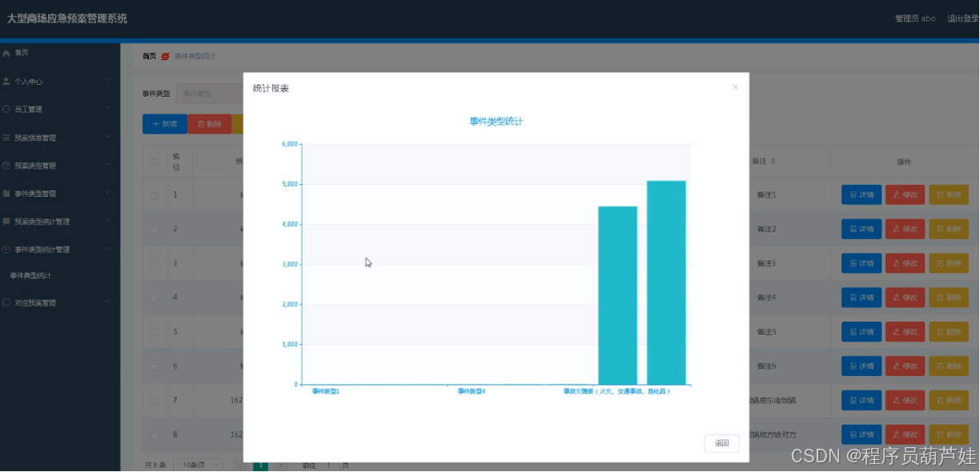Click the home icon beside 首页 in sidebar
980x472 pixels.
point(6,53)
